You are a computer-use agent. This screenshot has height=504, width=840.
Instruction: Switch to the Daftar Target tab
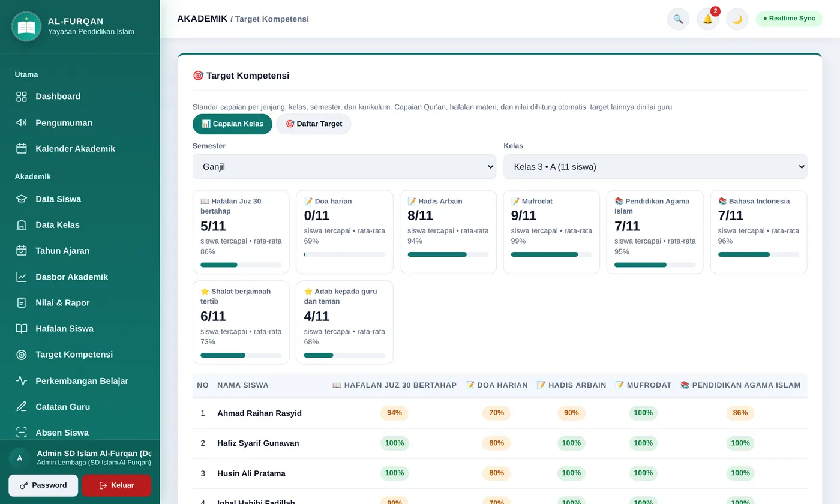click(314, 124)
